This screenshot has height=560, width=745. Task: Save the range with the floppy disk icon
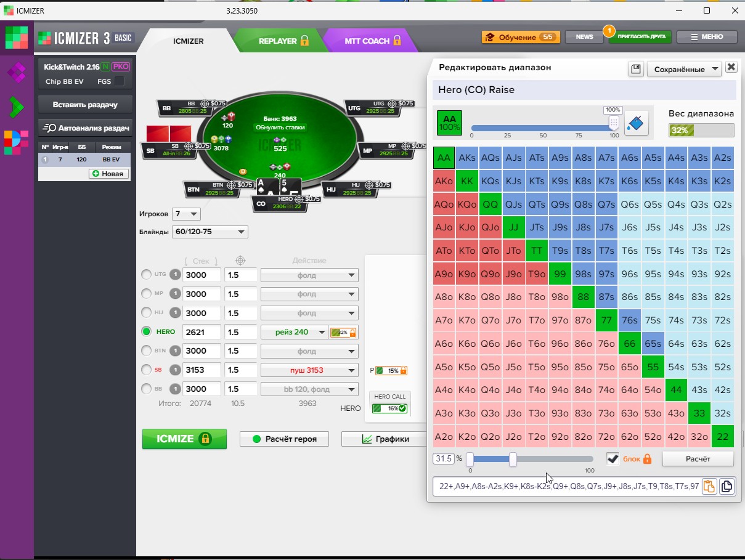[636, 68]
